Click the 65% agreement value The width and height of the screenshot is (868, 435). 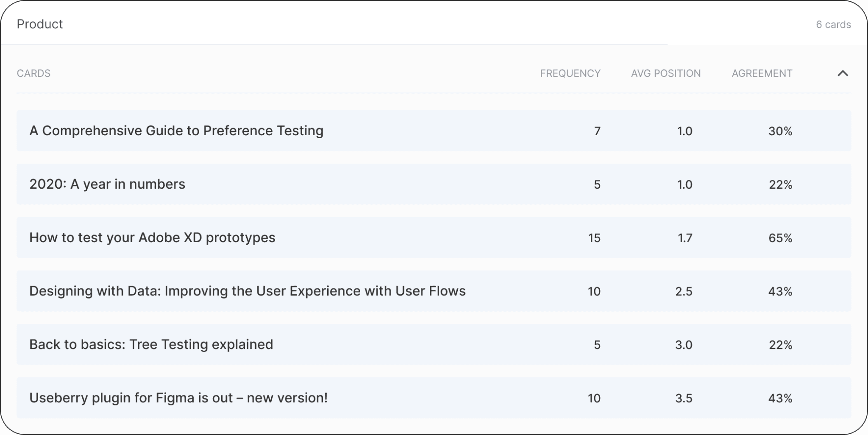780,238
